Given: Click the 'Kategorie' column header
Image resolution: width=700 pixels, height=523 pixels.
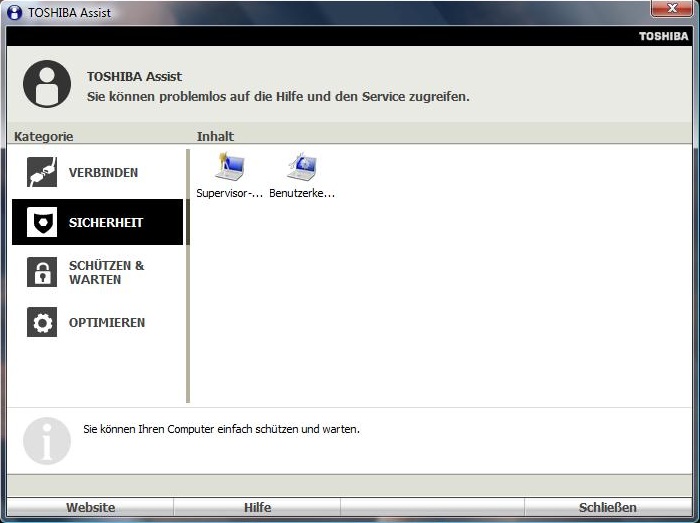Looking at the screenshot, I should pyautogui.click(x=43, y=137).
